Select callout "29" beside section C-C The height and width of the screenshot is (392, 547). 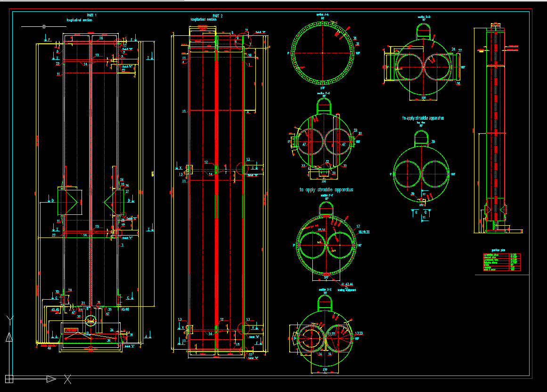[356, 131]
